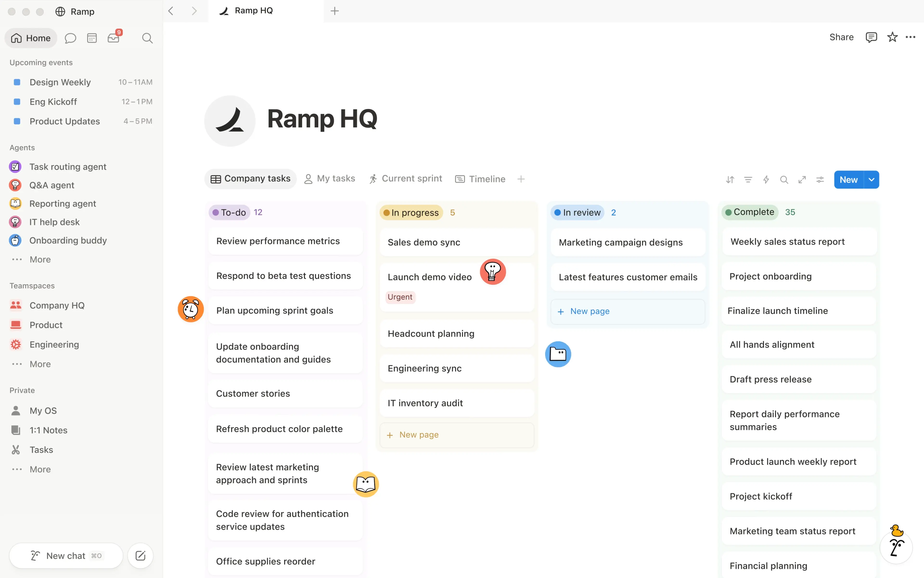This screenshot has width=924, height=578.
Task: Open the IT help desk agent icon
Action: click(x=15, y=222)
